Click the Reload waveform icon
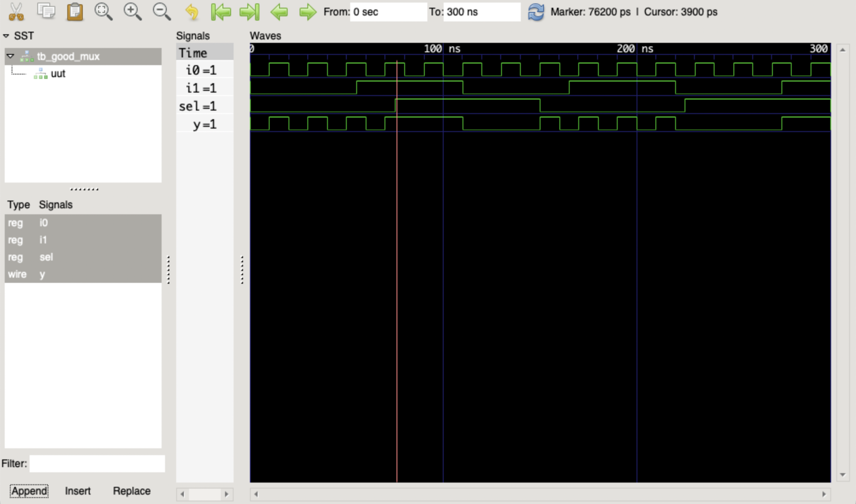The width and height of the screenshot is (856, 504). click(x=536, y=12)
